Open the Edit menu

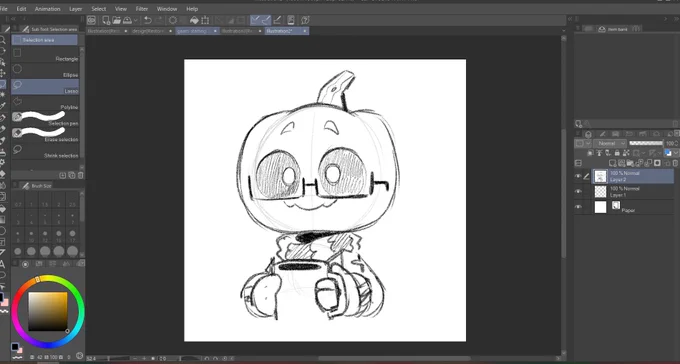[21, 9]
